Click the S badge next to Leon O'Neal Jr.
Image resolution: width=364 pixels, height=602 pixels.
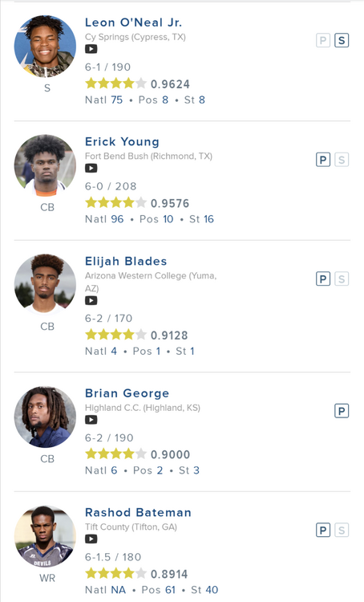tap(342, 40)
